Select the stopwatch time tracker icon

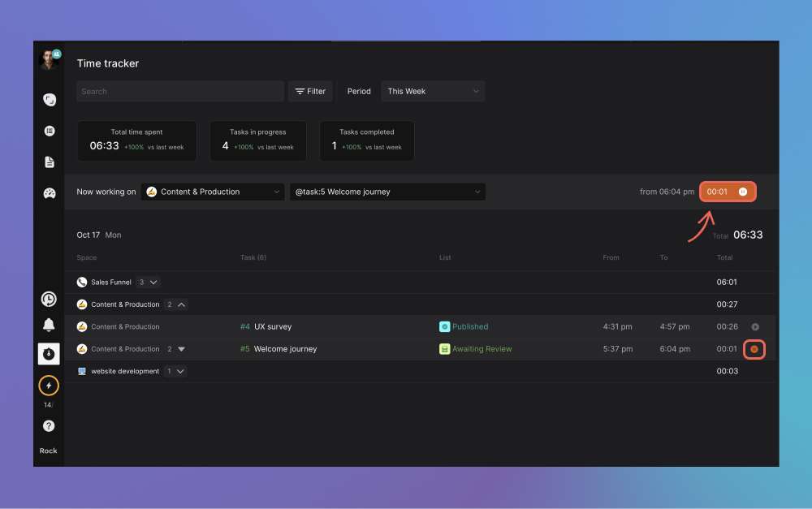click(49, 354)
